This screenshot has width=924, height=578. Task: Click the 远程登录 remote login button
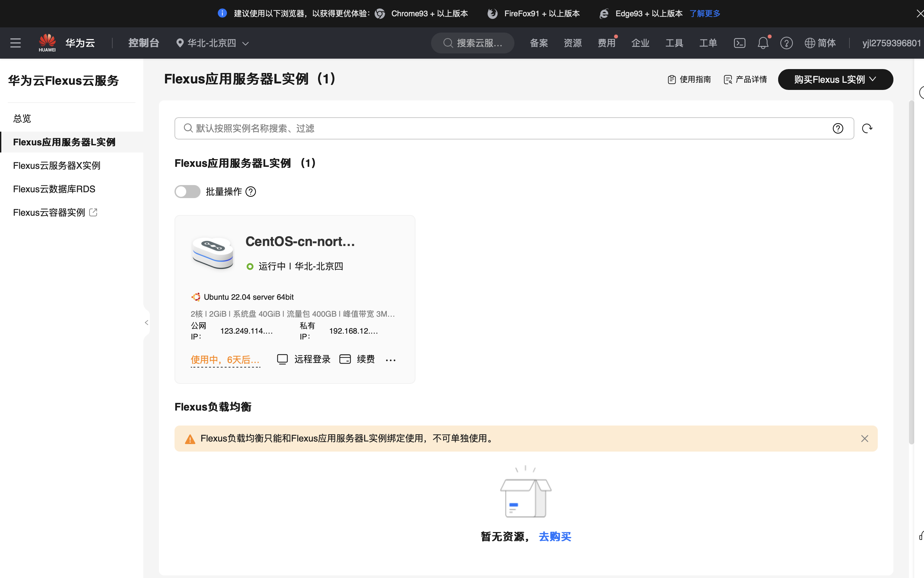304,359
